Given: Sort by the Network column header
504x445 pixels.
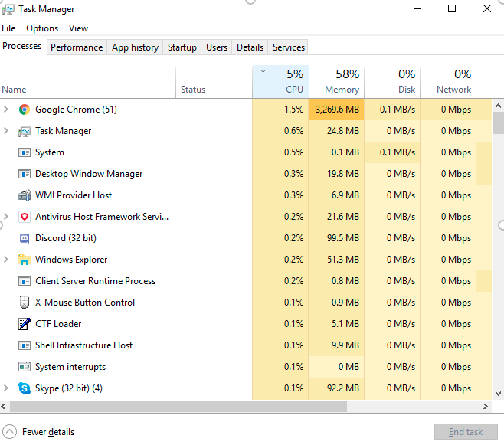Looking at the screenshot, I should pos(448,82).
